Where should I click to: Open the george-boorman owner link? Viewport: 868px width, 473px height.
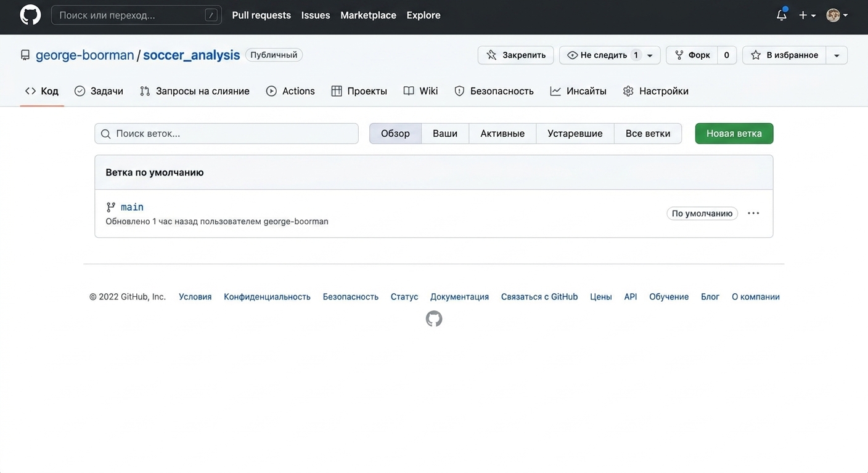(x=85, y=55)
